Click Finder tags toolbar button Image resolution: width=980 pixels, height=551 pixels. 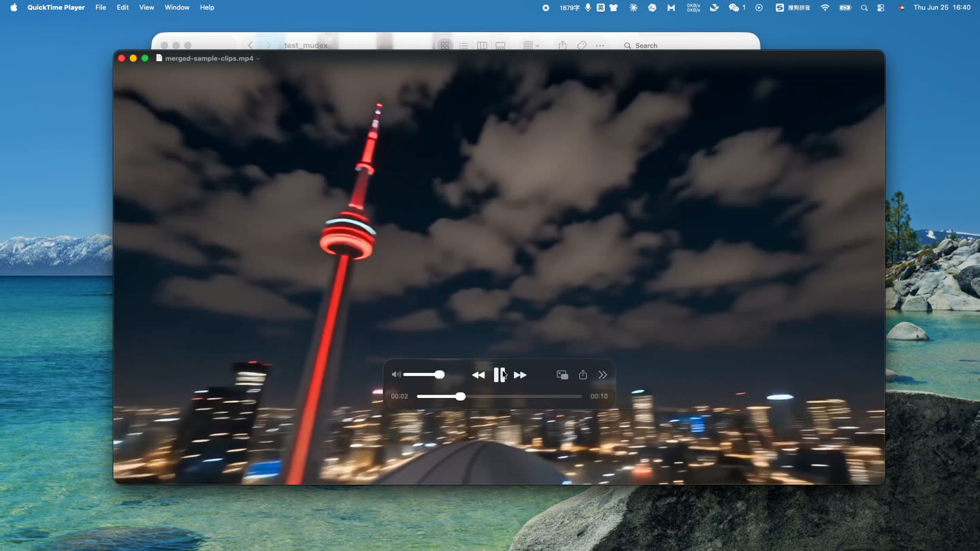(582, 46)
